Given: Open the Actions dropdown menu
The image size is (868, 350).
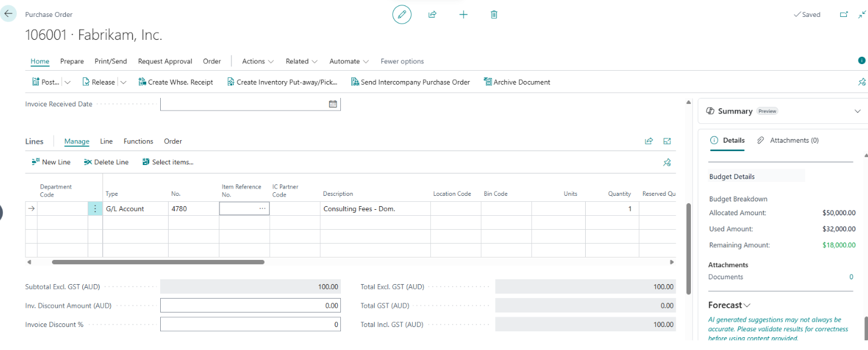Looking at the screenshot, I should tap(257, 61).
